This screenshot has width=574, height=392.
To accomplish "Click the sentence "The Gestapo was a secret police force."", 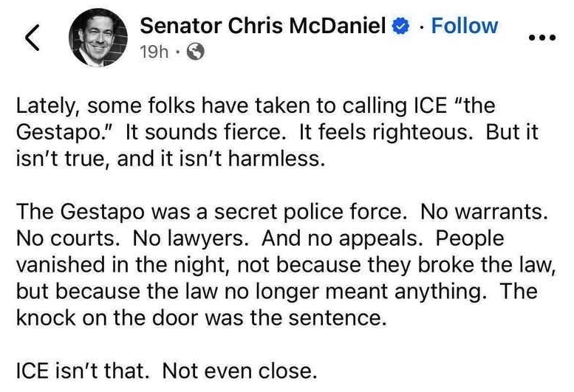I will 211,213.
